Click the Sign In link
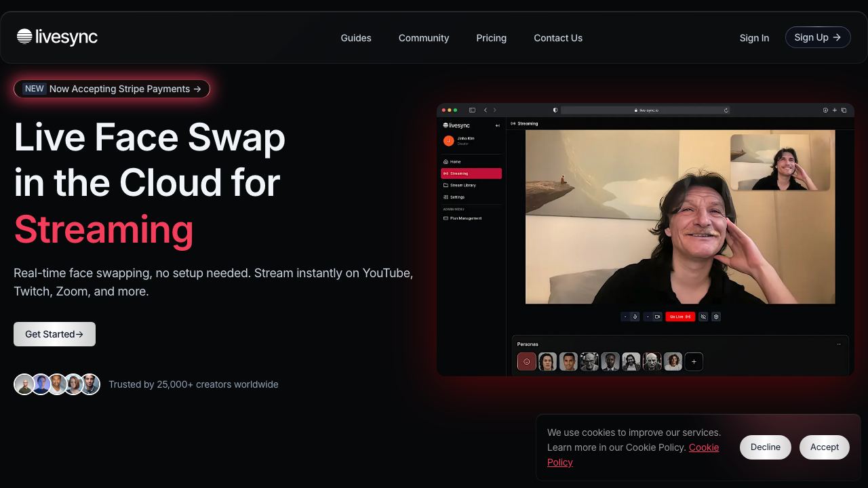Image resolution: width=868 pixels, height=488 pixels. pos(754,38)
